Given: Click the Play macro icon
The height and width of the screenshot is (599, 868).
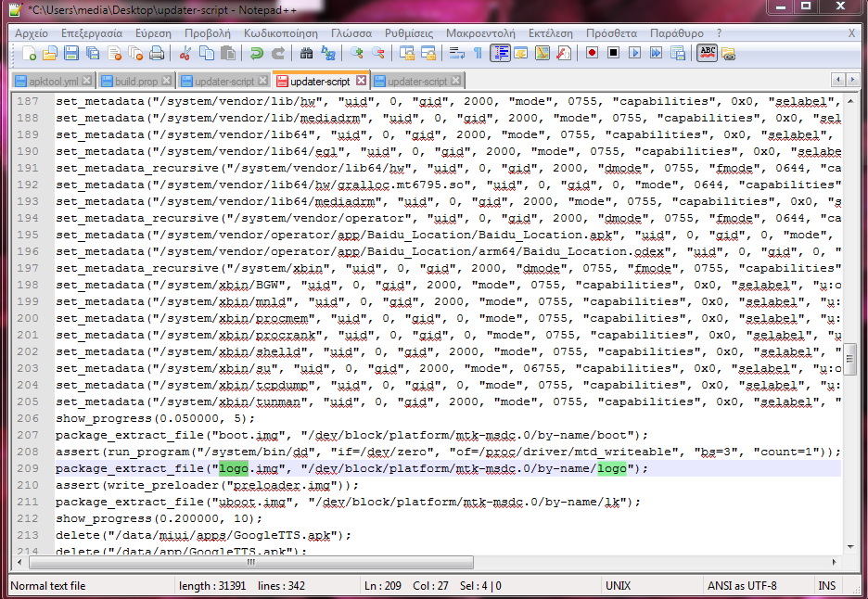Looking at the screenshot, I should point(635,53).
